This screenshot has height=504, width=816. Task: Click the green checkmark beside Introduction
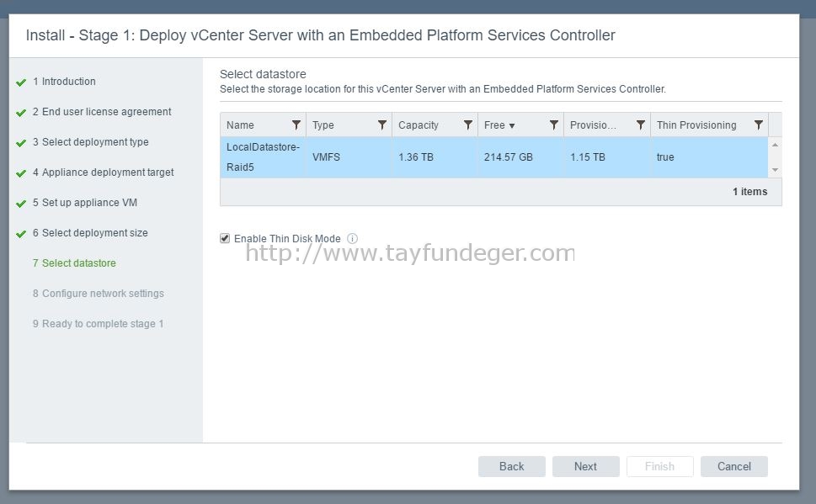[21, 82]
